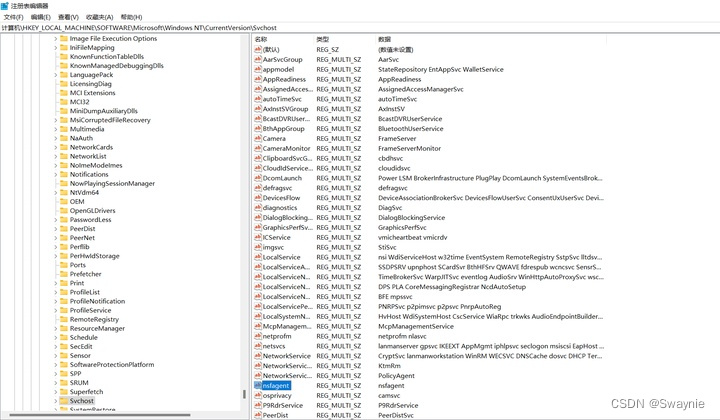Click the 'vmicheartbeat vmicrdv' data cell
The height and width of the screenshot is (420, 720).
[x=412, y=237]
